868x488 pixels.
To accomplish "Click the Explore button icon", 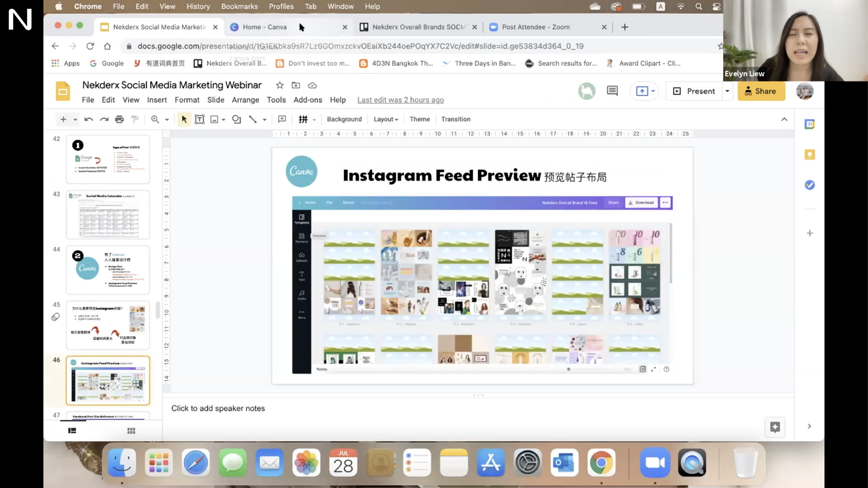I will (x=775, y=427).
